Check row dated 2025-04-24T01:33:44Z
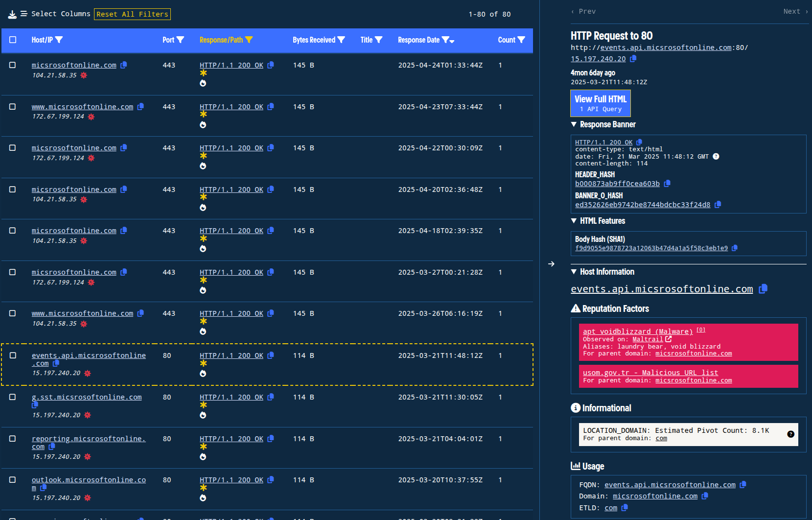Screen dimensions: 812x520 click(13, 65)
